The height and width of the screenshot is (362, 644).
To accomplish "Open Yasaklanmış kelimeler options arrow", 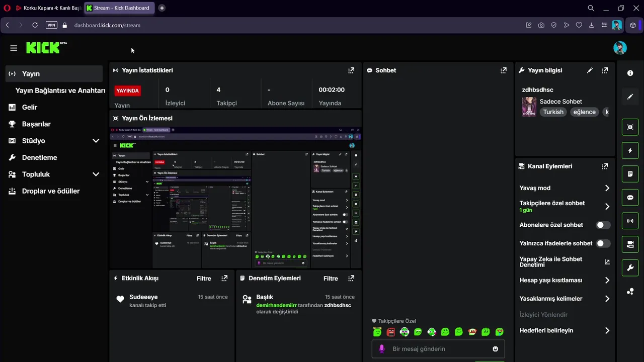I will coord(607,299).
